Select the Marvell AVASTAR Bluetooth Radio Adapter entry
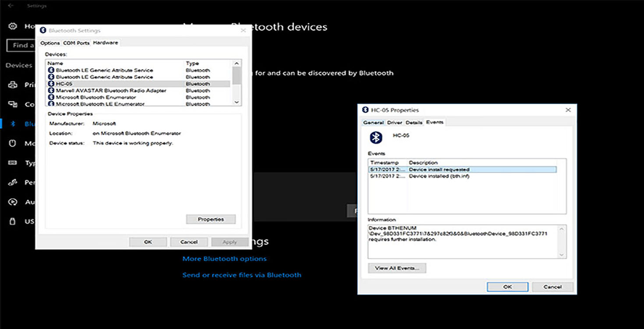644x329 pixels. [x=138, y=91]
